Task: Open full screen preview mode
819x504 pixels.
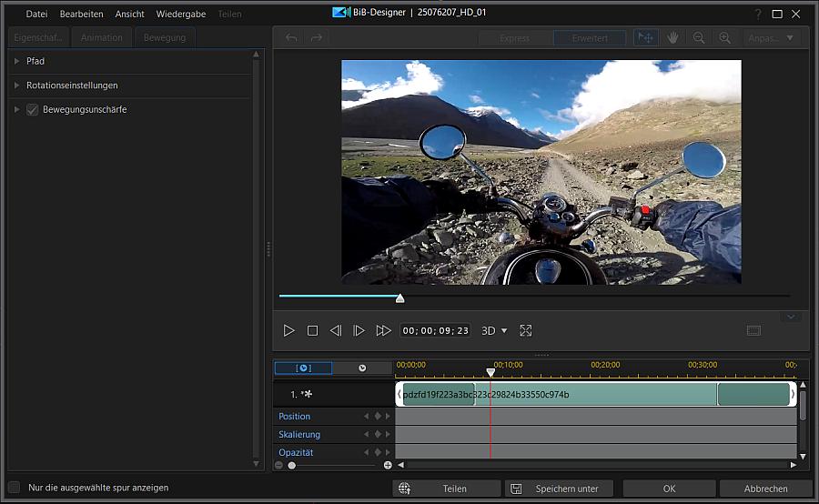Action: 526,331
